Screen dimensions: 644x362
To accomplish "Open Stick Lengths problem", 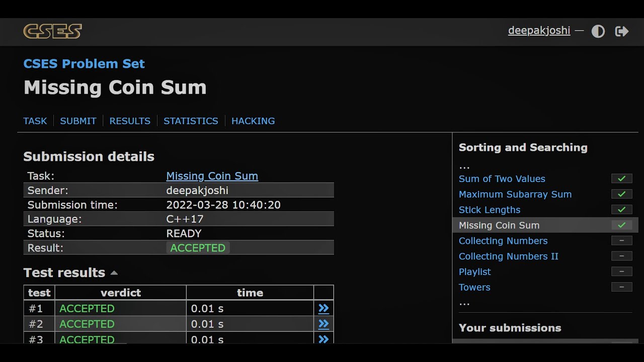I will click(490, 210).
